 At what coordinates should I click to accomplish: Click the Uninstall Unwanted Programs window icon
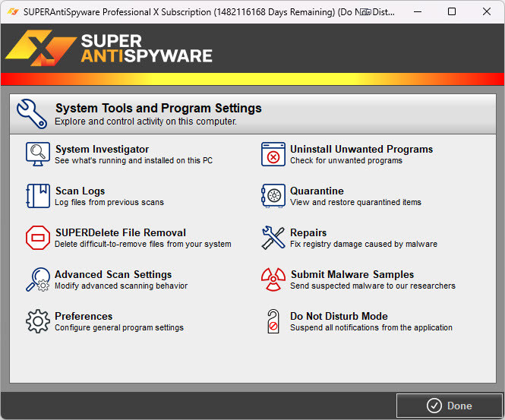point(273,154)
